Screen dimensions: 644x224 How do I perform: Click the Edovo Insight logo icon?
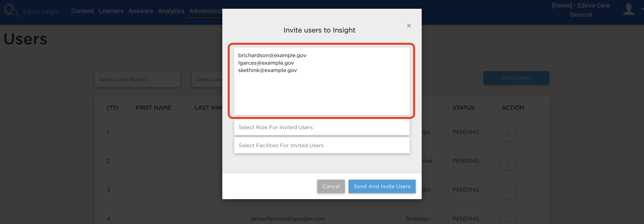coord(11,11)
